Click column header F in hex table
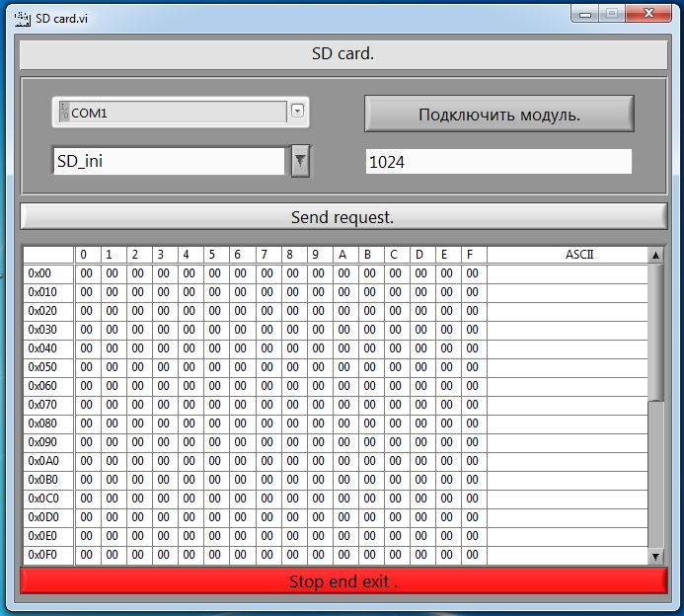The width and height of the screenshot is (684, 616). (471, 255)
